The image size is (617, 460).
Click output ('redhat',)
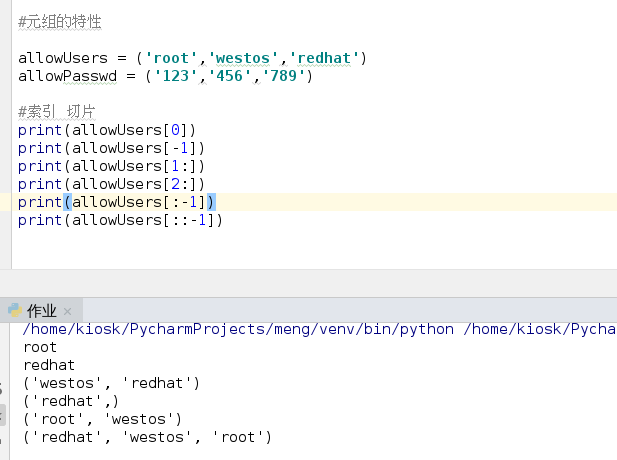(71, 401)
